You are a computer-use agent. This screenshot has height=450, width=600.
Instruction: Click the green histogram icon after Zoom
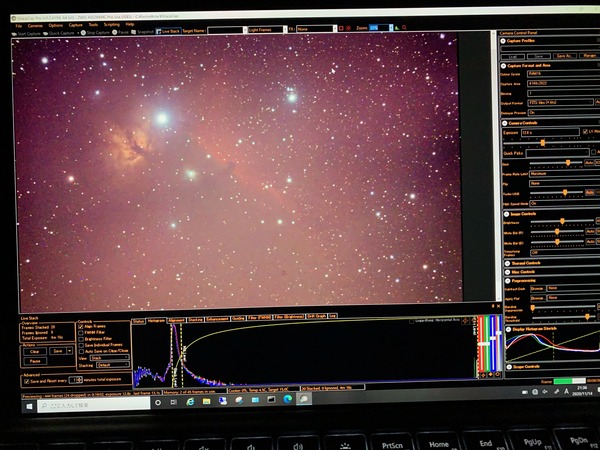coord(397,28)
